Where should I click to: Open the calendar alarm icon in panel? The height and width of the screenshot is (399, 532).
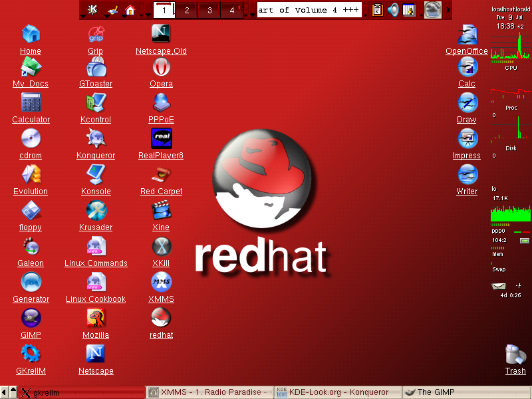coord(409,10)
